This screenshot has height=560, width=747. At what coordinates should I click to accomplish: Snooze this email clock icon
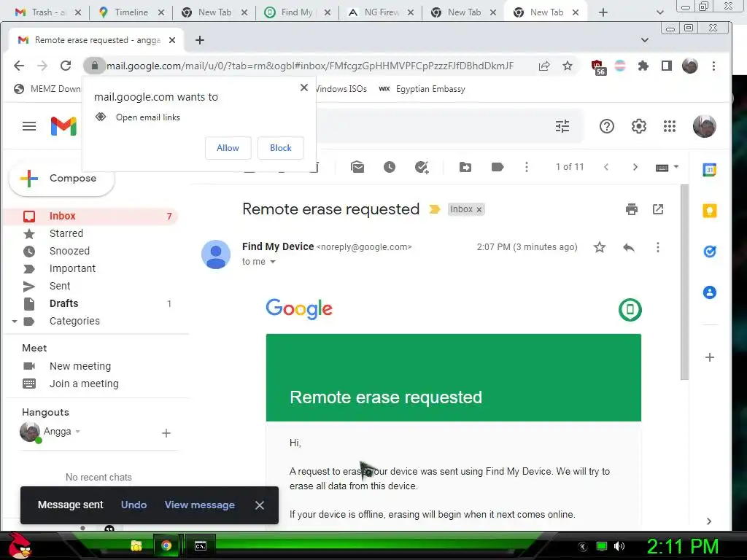click(x=390, y=167)
